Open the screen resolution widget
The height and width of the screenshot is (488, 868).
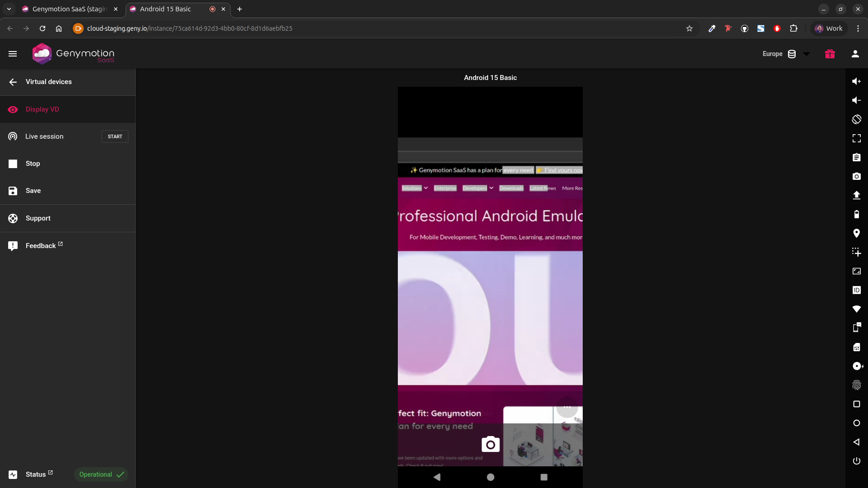click(x=856, y=271)
